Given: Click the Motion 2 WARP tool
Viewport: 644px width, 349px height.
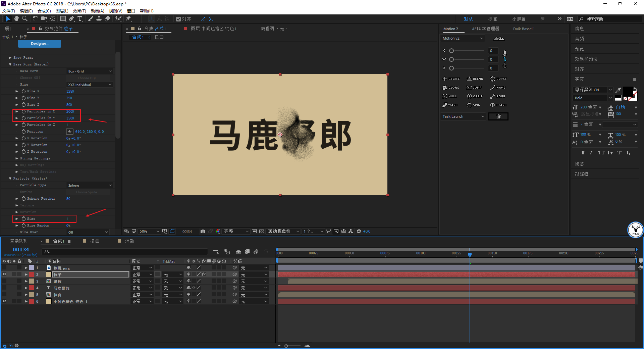Looking at the screenshot, I should coord(450,105).
